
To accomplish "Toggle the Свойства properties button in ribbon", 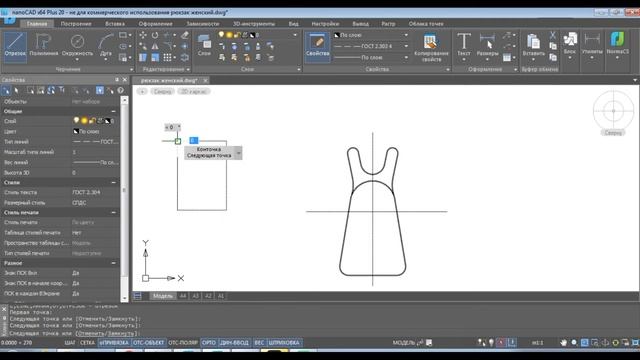I will click(317, 46).
